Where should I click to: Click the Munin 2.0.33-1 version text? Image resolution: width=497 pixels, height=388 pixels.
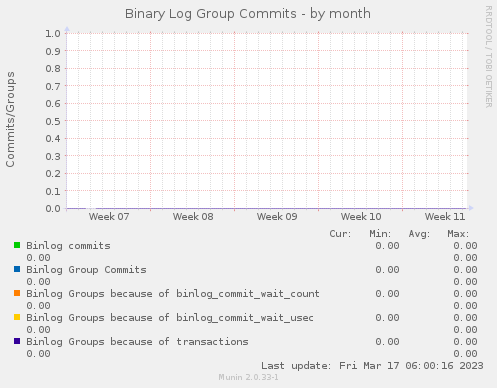(248, 377)
